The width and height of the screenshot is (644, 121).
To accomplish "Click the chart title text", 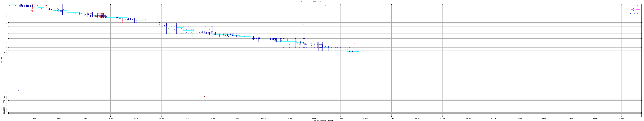I will tap(325, 2).
